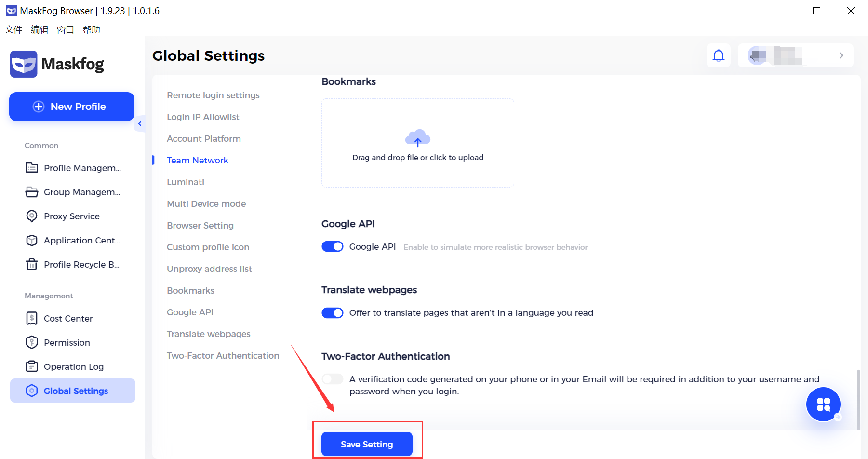The image size is (868, 459).
Task: Select Two-Factor Authentication in settings list
Action: 223,356
